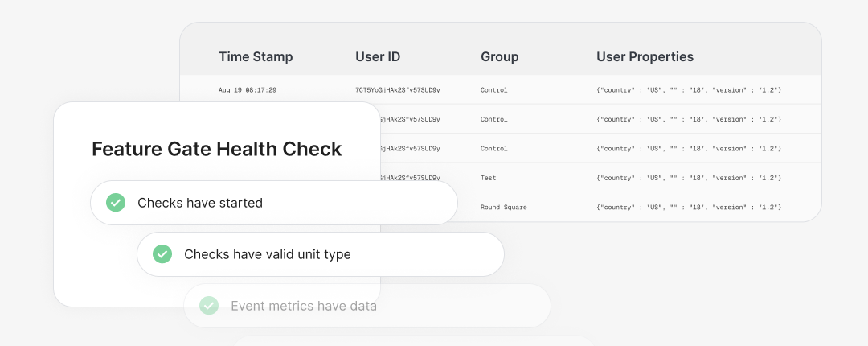868x346 pixels.
Task: Click the user properties in the Round Square row
Action: [689, 208]
